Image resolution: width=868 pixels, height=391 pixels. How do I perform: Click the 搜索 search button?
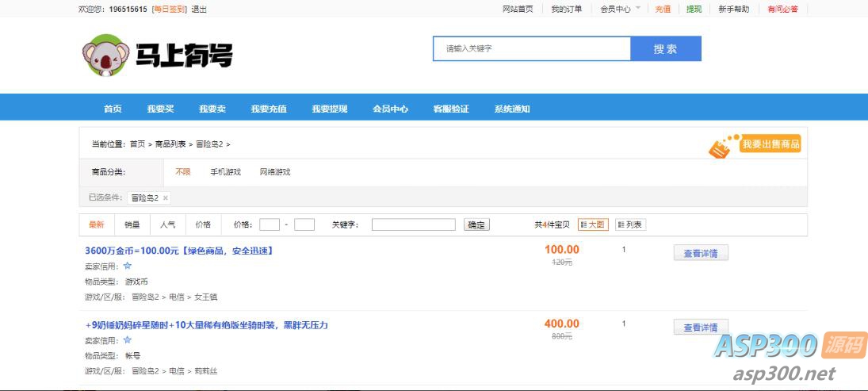[x=666, y=48]
